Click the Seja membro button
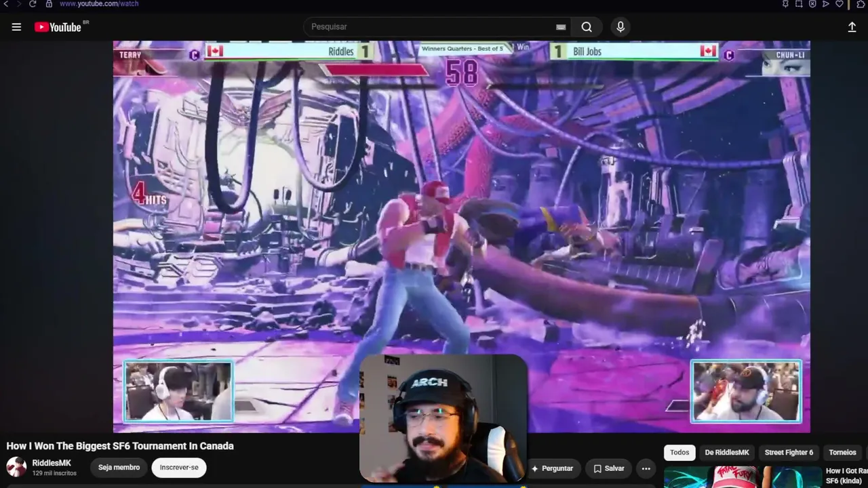868x488 pixels. pyautogui.click(x=119, y=468)
